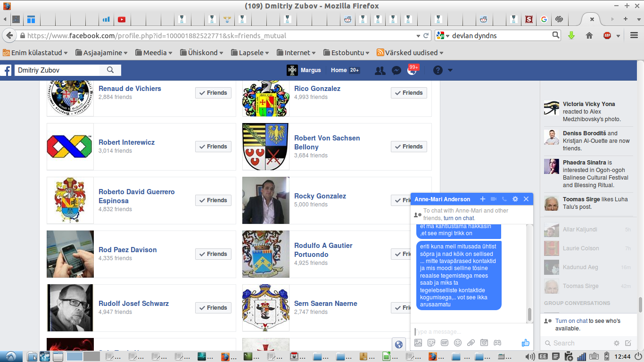Start video call in Anne-Mari chat
Image resolution: width=644 pixels, height=362 pixels.
pos(494,199)
